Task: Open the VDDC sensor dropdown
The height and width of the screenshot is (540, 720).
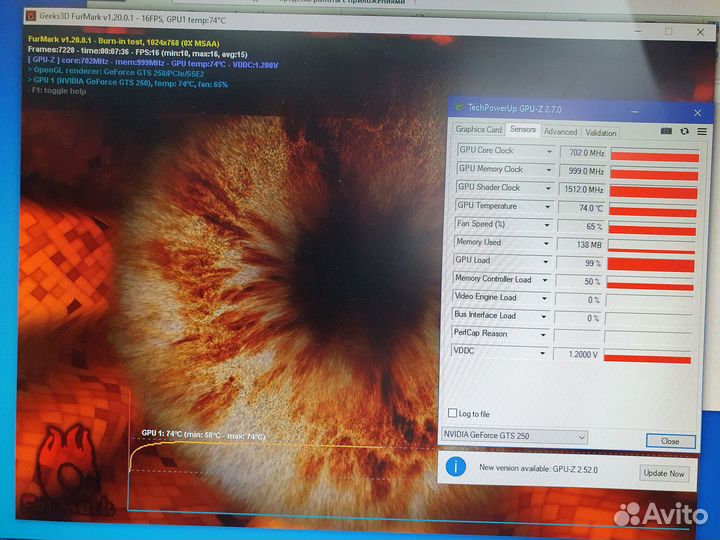Action: tap(542, 353)
